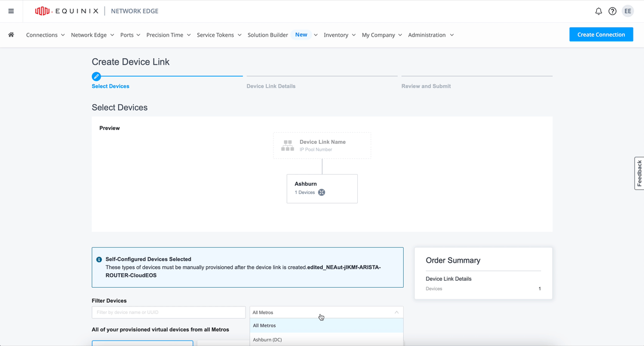Click the Create Connection button
This screenshot has height=346, width=644.
tap(601, 34)
